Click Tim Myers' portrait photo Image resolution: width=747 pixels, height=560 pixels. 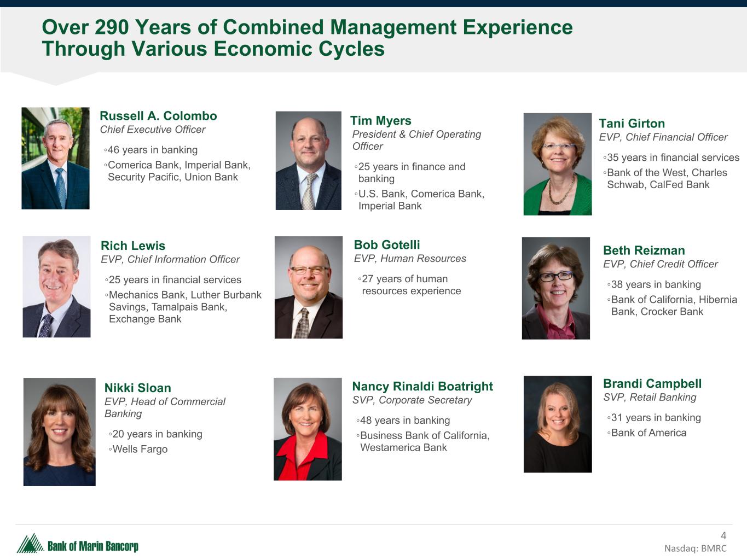tap(308, 161)
